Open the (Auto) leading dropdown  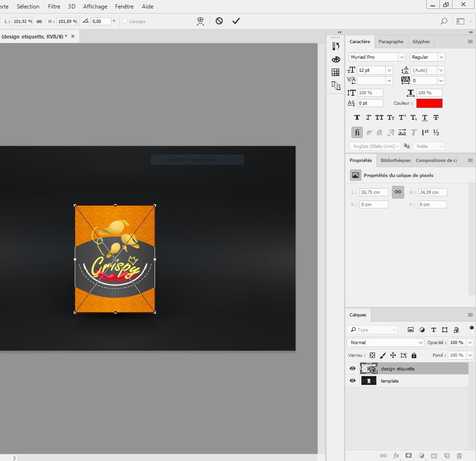click(x=441, y=70)
